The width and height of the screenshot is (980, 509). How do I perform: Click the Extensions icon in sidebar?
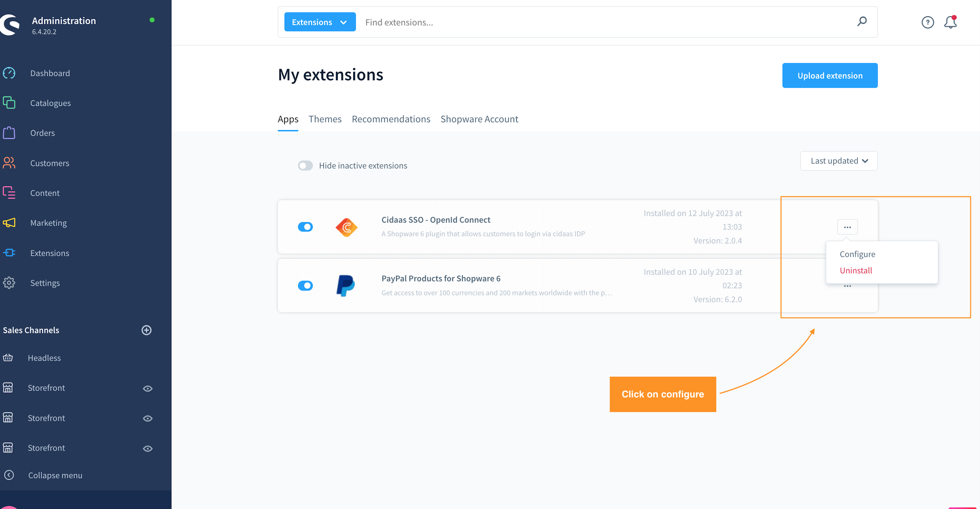[10, 253]
